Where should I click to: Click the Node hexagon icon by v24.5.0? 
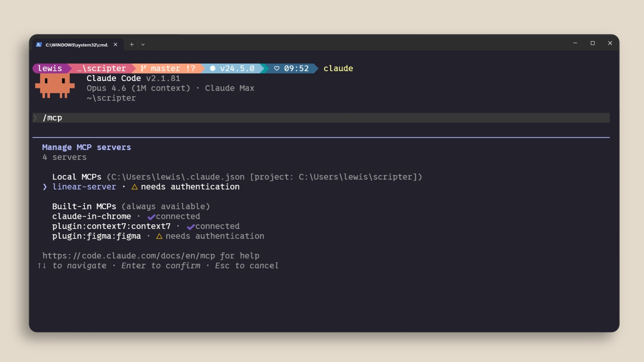[x=212, y=68]
